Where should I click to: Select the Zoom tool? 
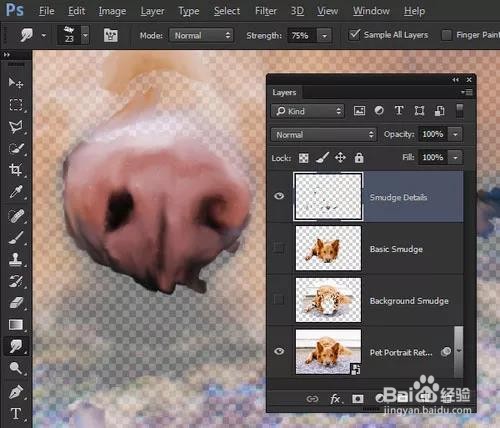pyautogui.click(x=16, y=368)
